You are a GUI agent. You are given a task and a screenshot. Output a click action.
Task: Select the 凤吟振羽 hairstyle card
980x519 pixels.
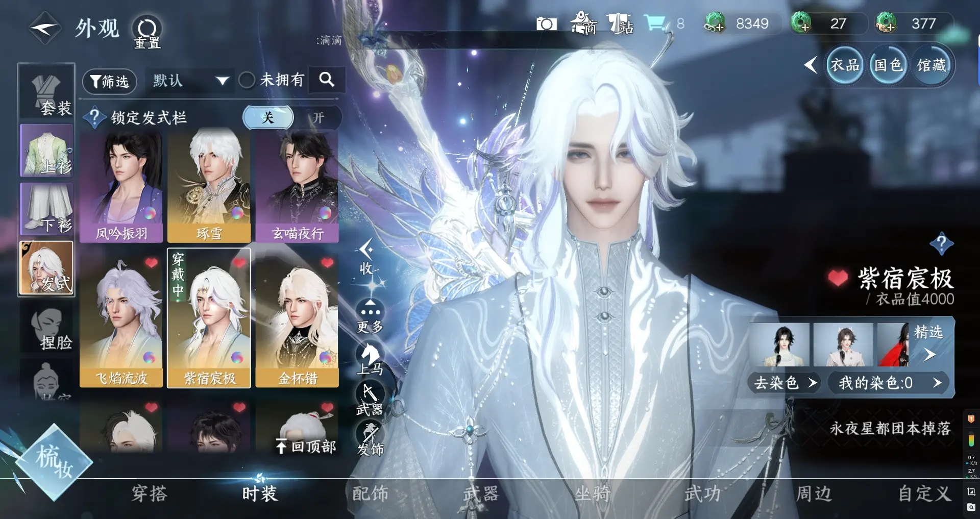(121, 187)
